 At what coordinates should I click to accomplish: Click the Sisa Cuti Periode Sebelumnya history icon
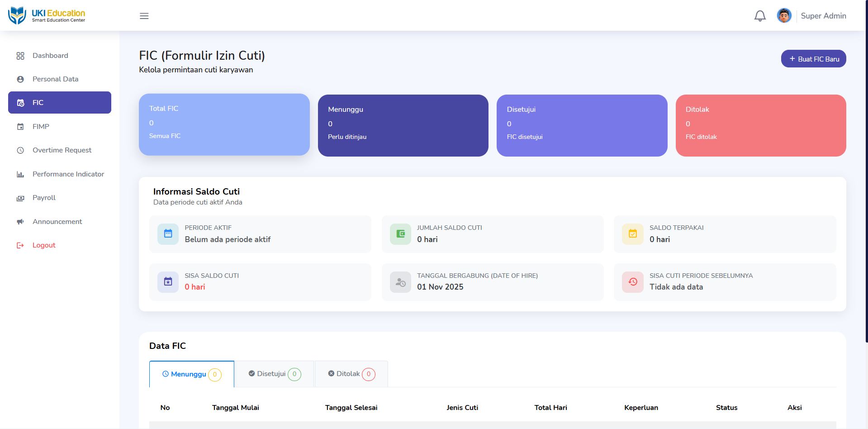tap(633, 282)
